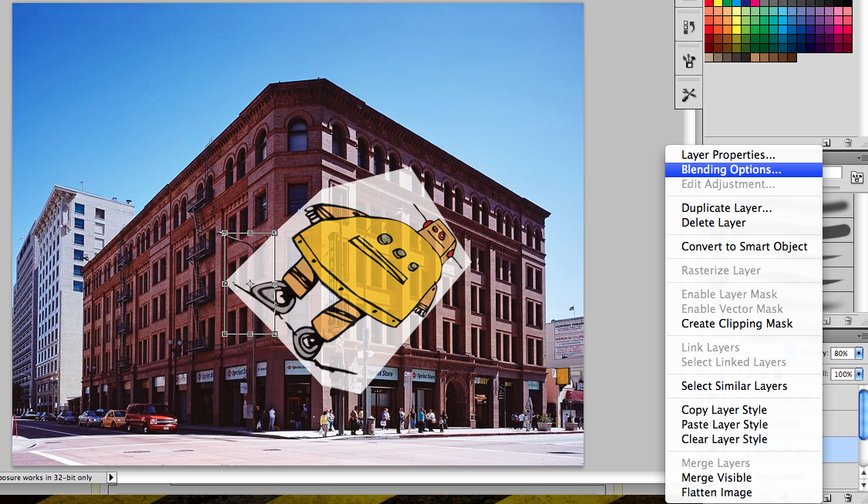Click brush preset picker icon button

click(857, 177)
